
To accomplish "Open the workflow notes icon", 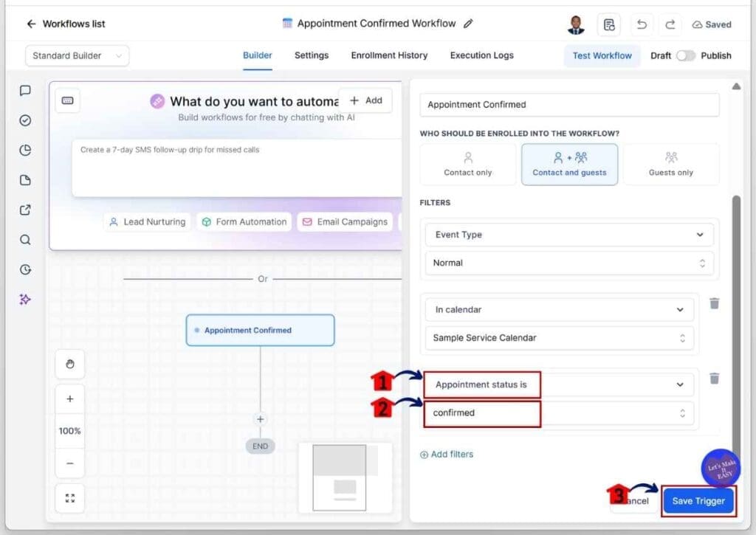I will click(x=609, y=24).
